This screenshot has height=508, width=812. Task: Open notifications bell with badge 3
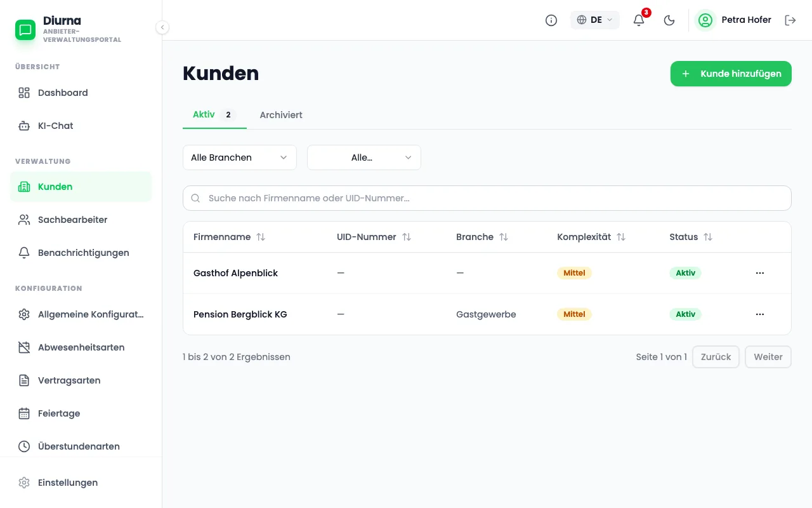click(x=639, y=20)
